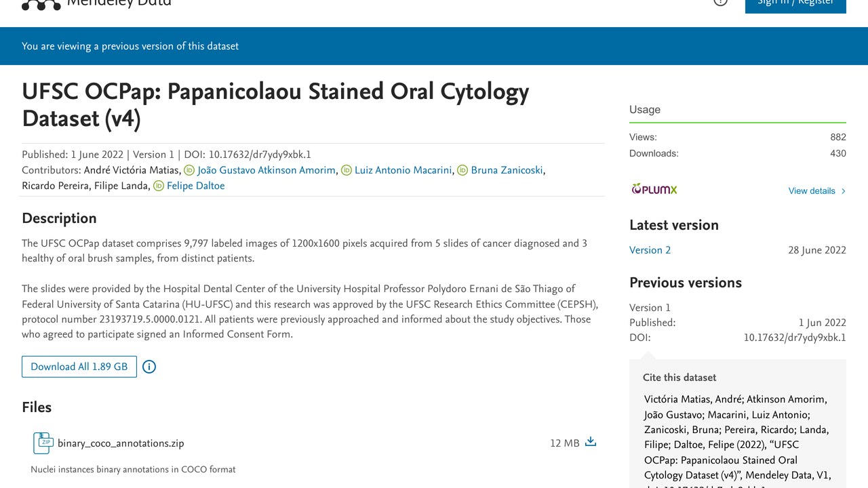
Task: Click the Mendeley Data logo icon
Action: pyautogui.click(x=41, y=5)
